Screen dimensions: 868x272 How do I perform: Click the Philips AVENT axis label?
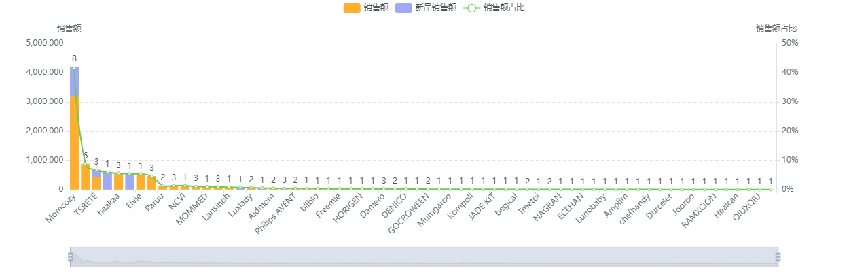point(276,214)
